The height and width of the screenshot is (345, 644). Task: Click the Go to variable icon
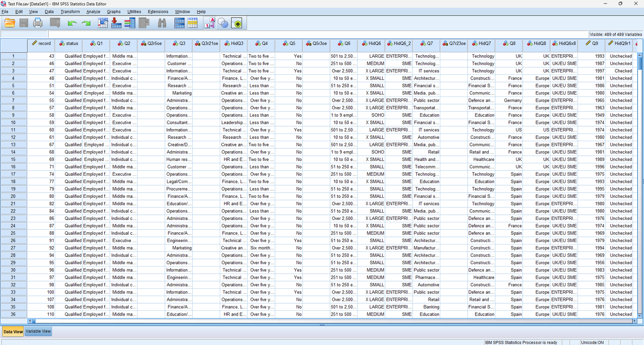coord(116,23)
